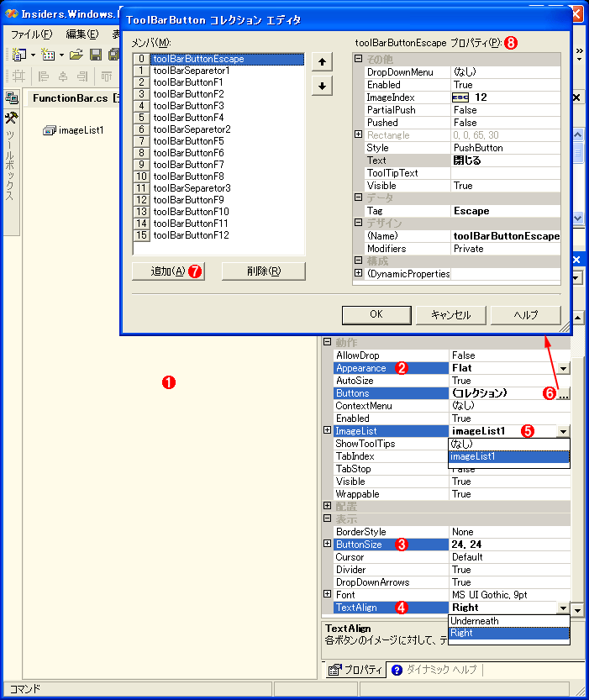Click the Align Lefts layout icon

[44, 76]
